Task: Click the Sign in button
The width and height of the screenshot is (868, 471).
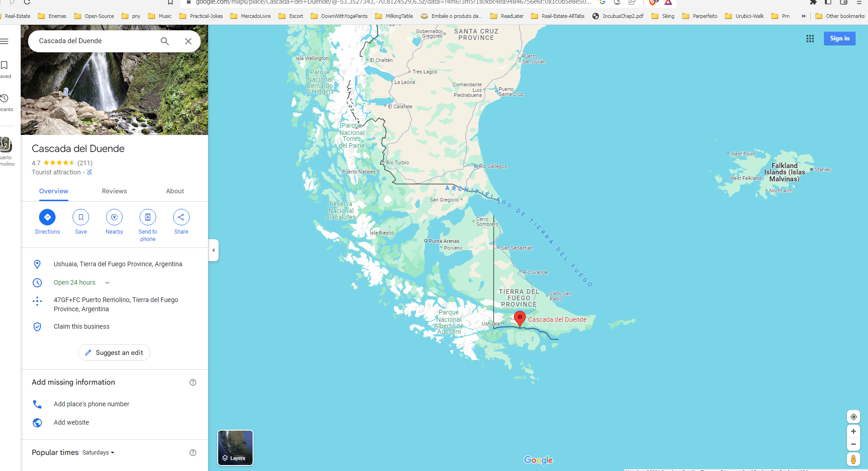Action: click(840, 39)
